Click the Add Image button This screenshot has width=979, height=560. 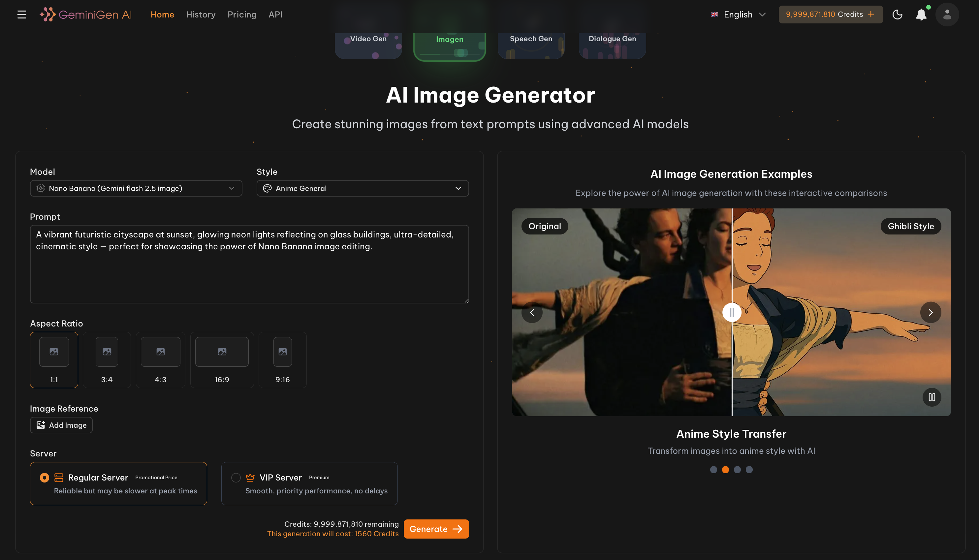coord(61,425)
